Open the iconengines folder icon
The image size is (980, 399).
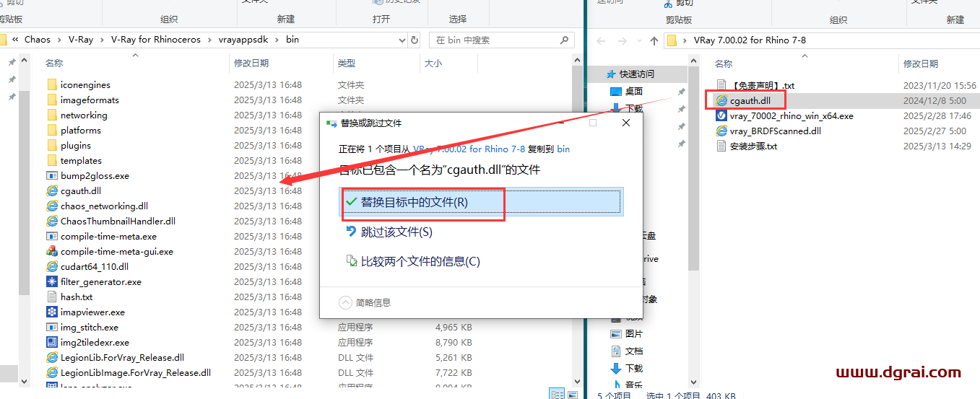click(52, 84)
